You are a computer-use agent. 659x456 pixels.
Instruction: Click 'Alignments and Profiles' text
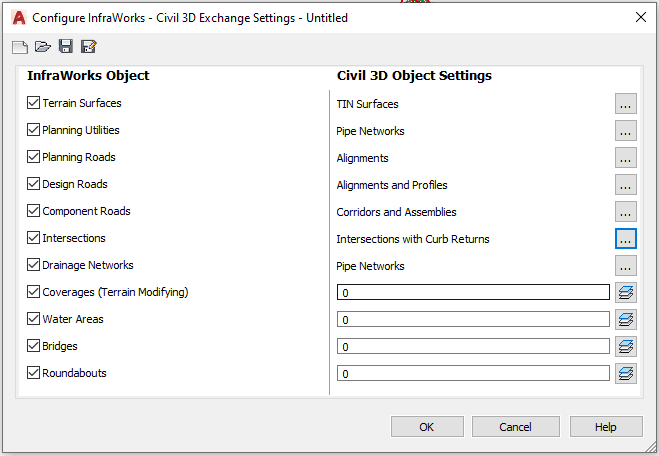click(392, 185)
